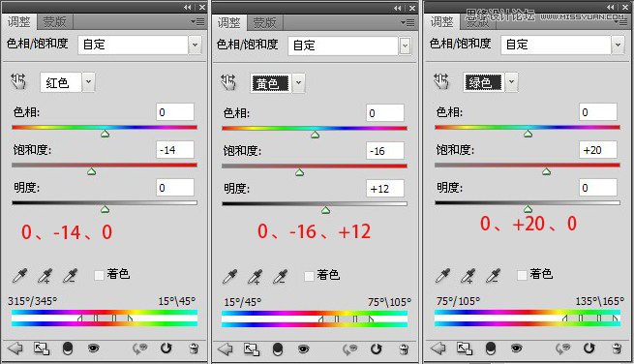Pick the add-to-sample eyedropper in Green panel
The height and width of the screenshot is (364, 634).
coord(468,276)
